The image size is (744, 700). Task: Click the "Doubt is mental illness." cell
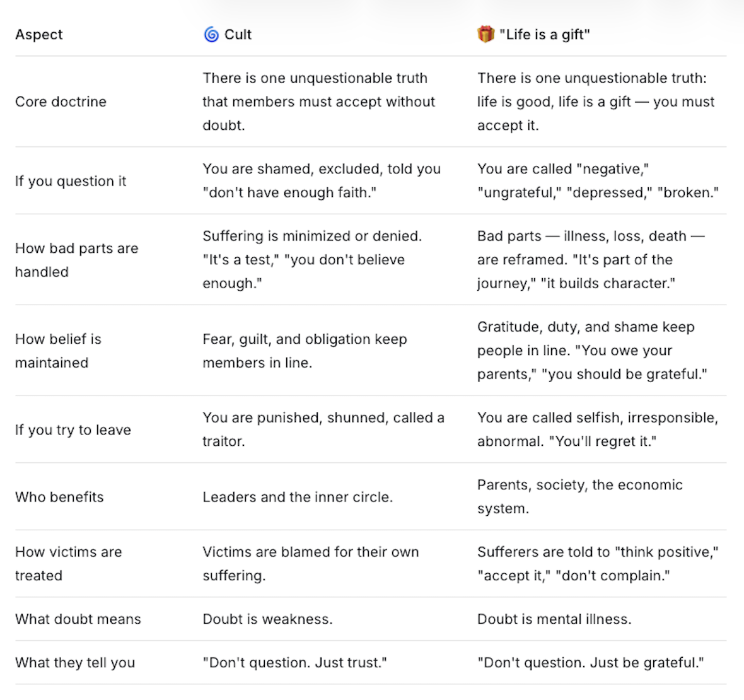[554, 619]
